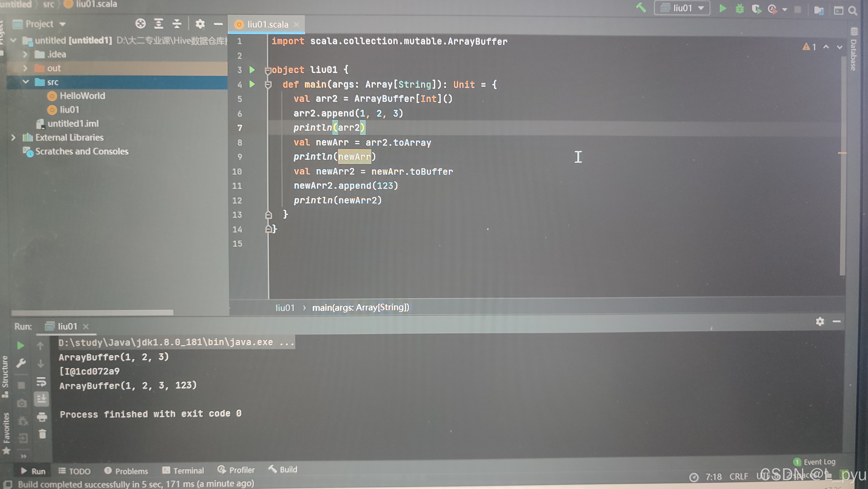Toggle code fold at main method line

268,85
